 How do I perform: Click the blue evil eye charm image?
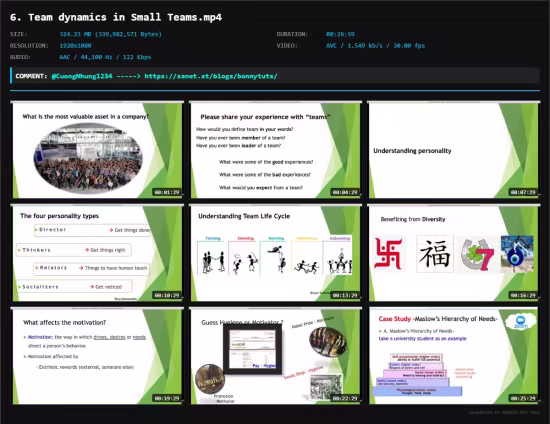[x=517, y=254]
